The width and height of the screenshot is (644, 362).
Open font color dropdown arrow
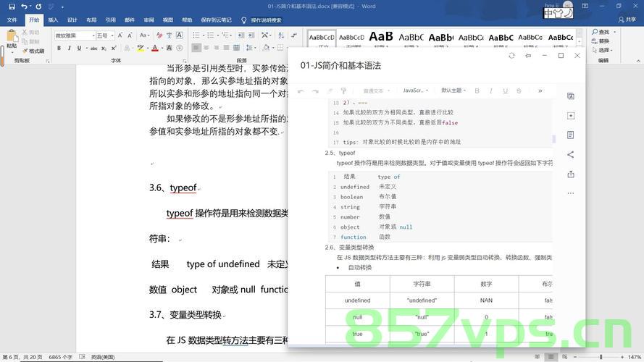click(x=162, y=48)
